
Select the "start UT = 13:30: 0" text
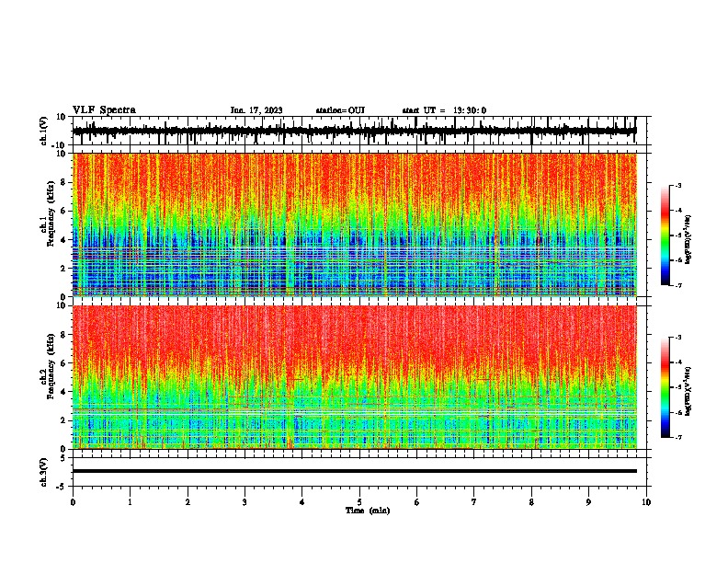tap(444, 110)
